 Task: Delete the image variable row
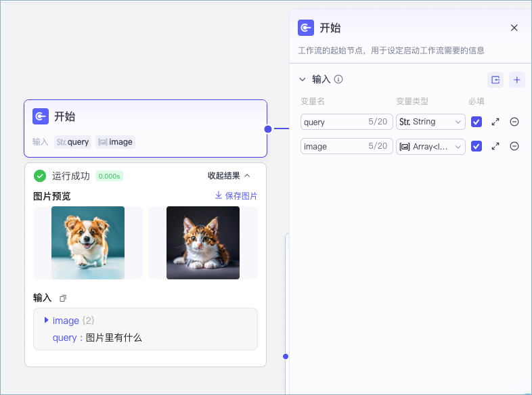pyautogui.click(x=514, y=146)
